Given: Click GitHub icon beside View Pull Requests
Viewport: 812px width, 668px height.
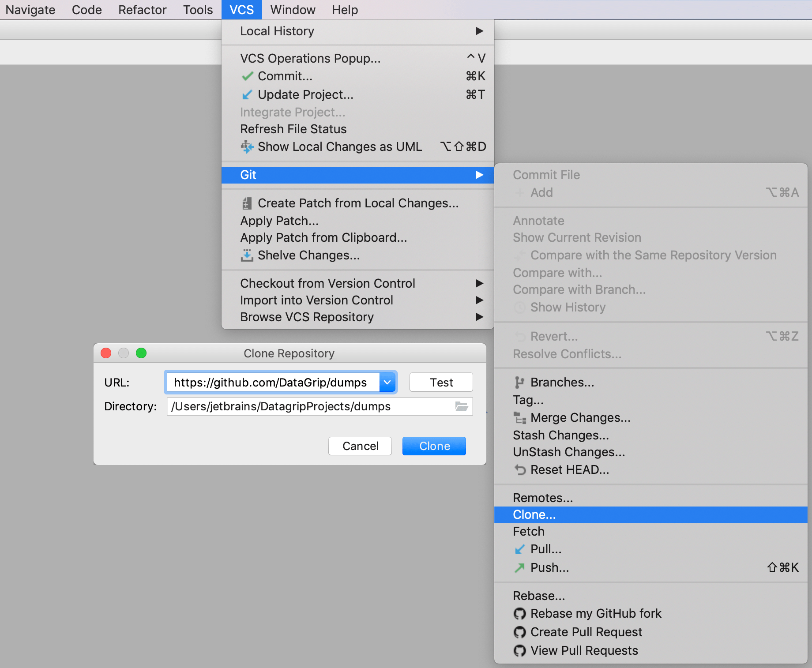Looking at the screenshot, I should [x=520, y=651].
